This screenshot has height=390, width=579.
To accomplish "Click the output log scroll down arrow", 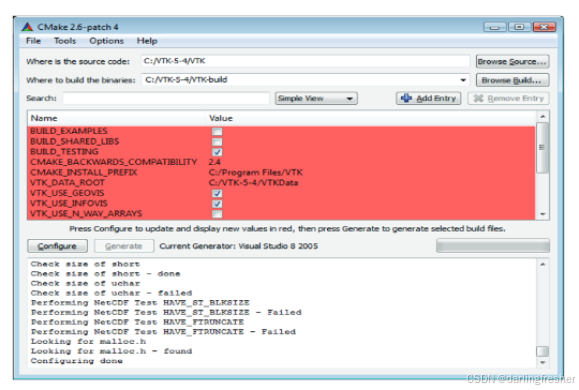I will (542, 362).
